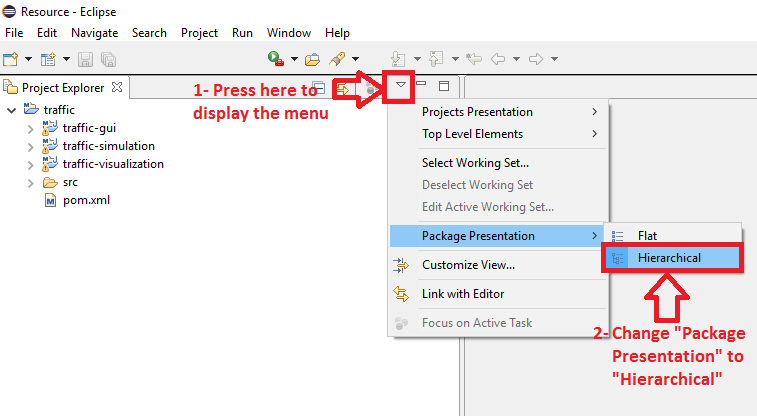Maximize the Project Explorer panel
This screenshot has height=416, width=757.
tap(444, 86)
